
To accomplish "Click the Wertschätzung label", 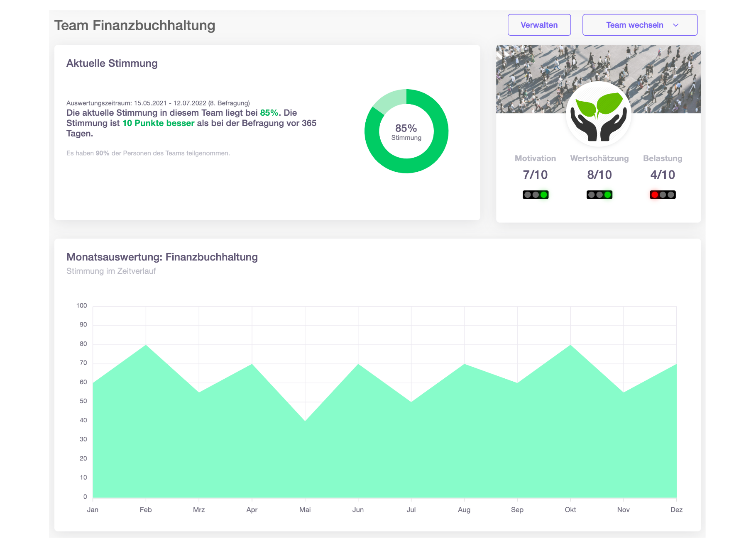I will 599,158.
